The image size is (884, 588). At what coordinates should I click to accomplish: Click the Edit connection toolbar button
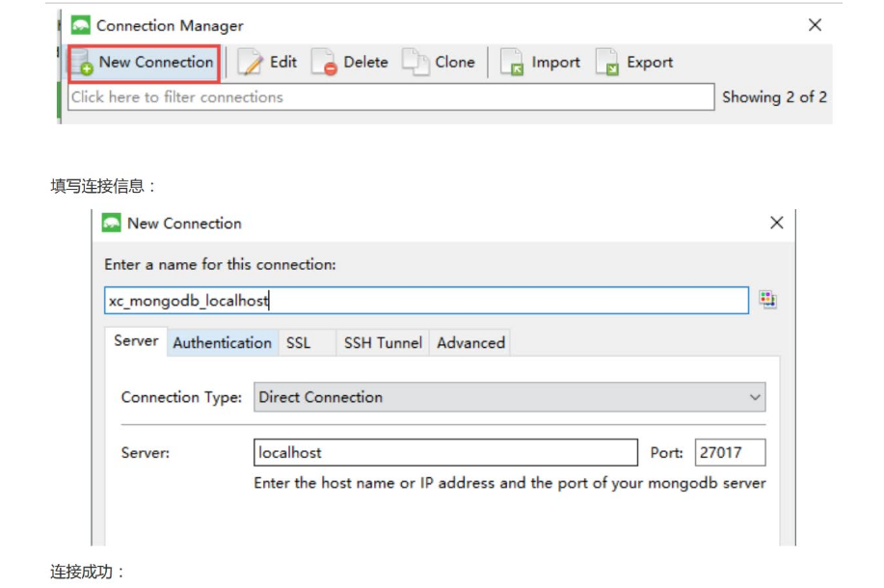(x=267, y=63)
